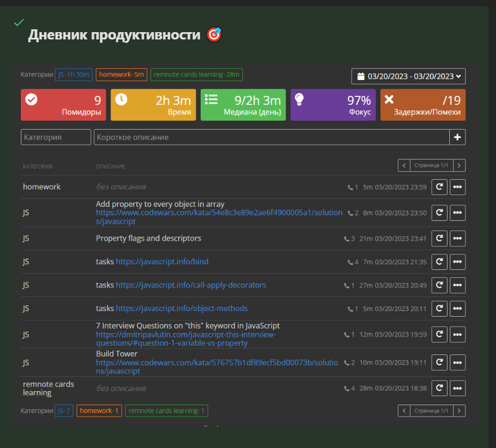Open more options for homework entry

point(457,187)
